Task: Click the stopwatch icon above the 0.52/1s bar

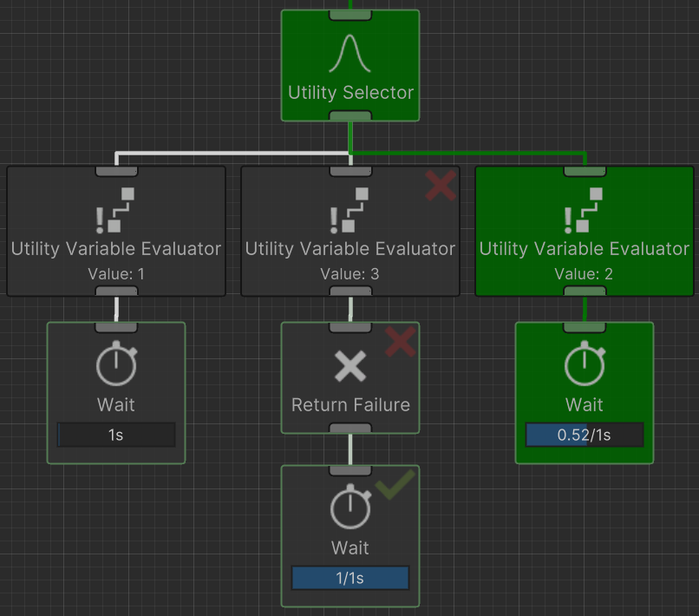Action: click(x=584, y=365)
